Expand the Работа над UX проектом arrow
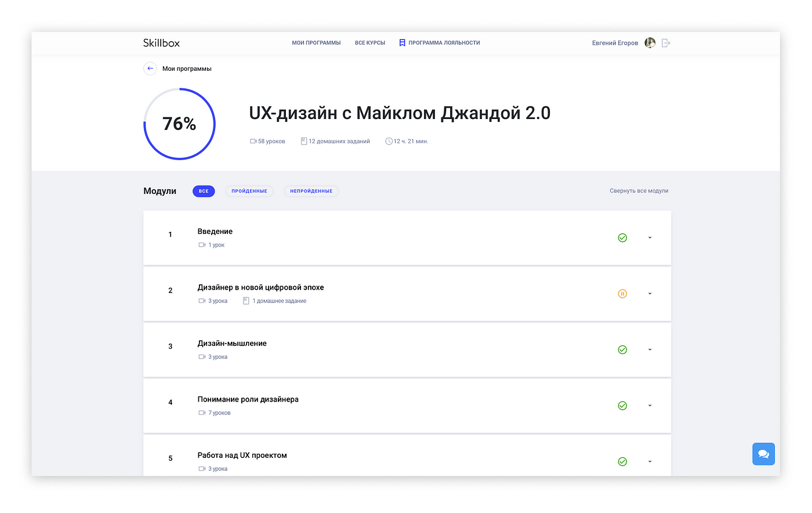 coord(650,462)
